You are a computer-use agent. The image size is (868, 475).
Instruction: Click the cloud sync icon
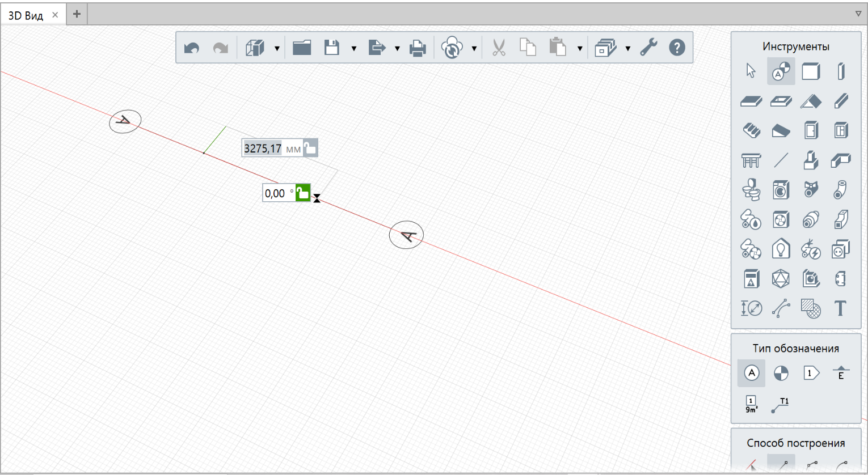coord(452,48)
